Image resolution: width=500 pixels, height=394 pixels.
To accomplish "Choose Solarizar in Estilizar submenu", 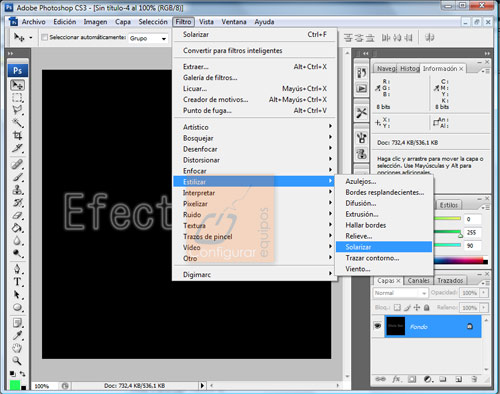I will click(x=384, y=247).
